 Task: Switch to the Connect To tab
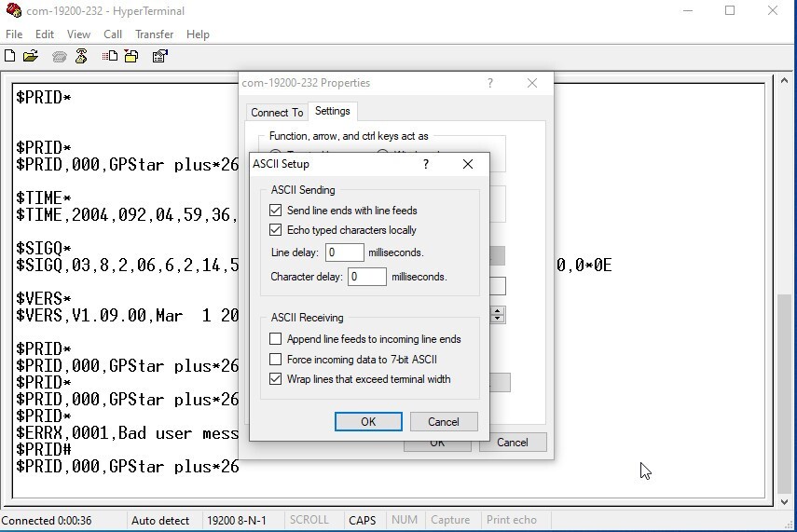(x=277, y=112)
